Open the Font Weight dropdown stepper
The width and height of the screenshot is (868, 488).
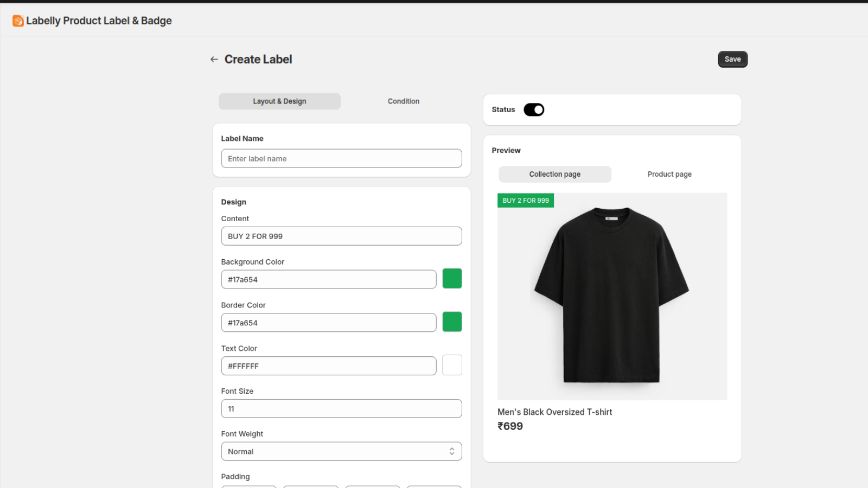[451, 451]
